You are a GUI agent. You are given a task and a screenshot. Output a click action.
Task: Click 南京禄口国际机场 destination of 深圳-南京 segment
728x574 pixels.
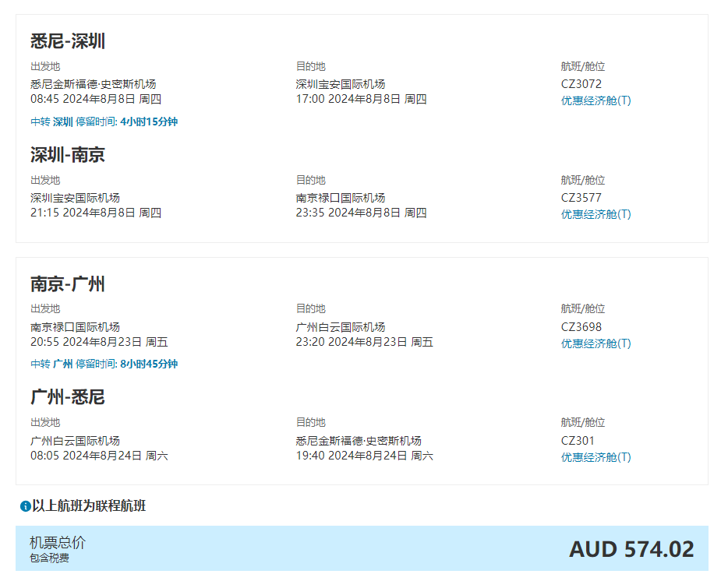coord(341,198)
